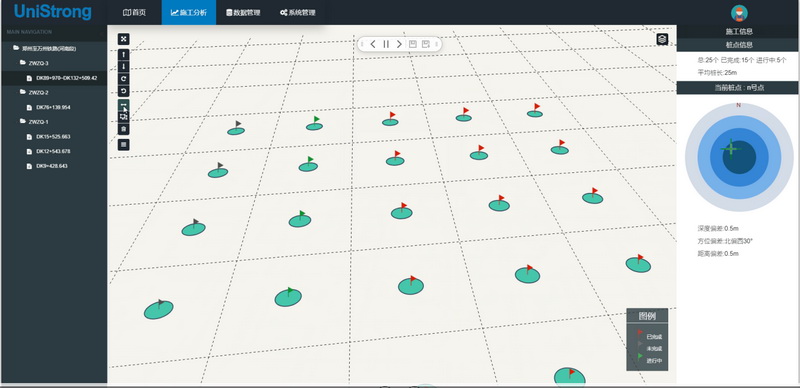Collapse the ZWZQ-1 folder

(34, 122)
